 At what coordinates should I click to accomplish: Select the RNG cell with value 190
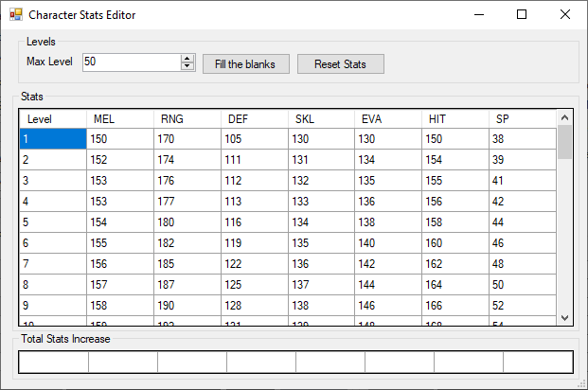click(187, 306)
